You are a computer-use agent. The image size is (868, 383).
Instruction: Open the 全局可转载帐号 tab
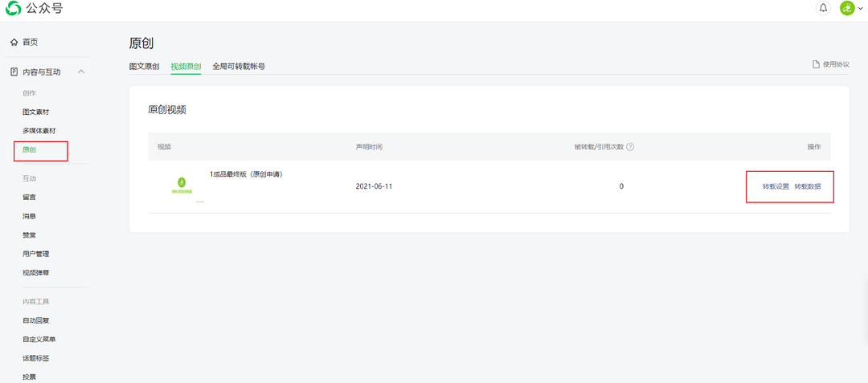click(x=239, y=67)
